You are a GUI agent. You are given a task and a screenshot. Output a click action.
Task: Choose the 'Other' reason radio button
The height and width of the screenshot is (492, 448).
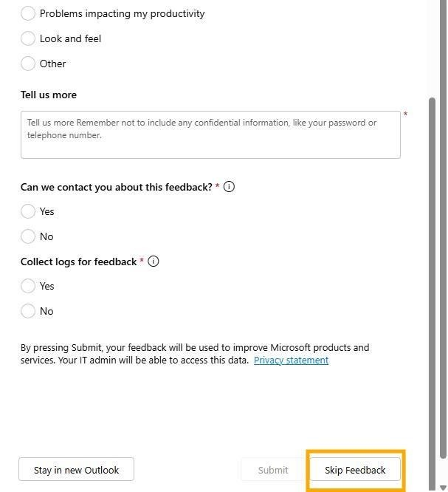(x=27, y=64)
